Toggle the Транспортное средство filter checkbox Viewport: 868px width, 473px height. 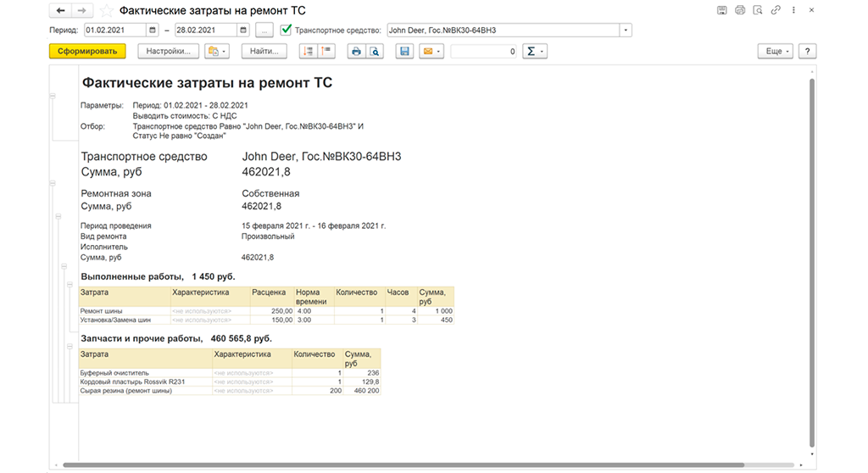286,30
